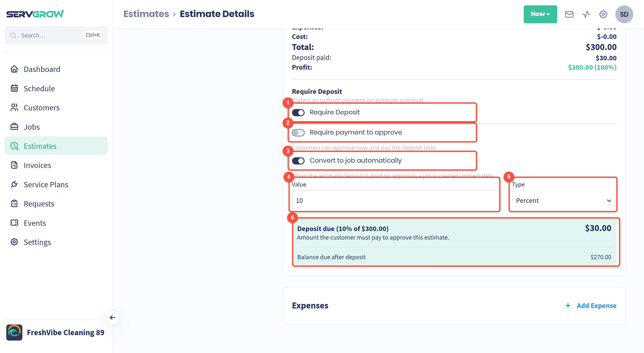Screen dimensions: 644x353
Task: Open the mail envelope icon
Action: click(x=569, y=14)
